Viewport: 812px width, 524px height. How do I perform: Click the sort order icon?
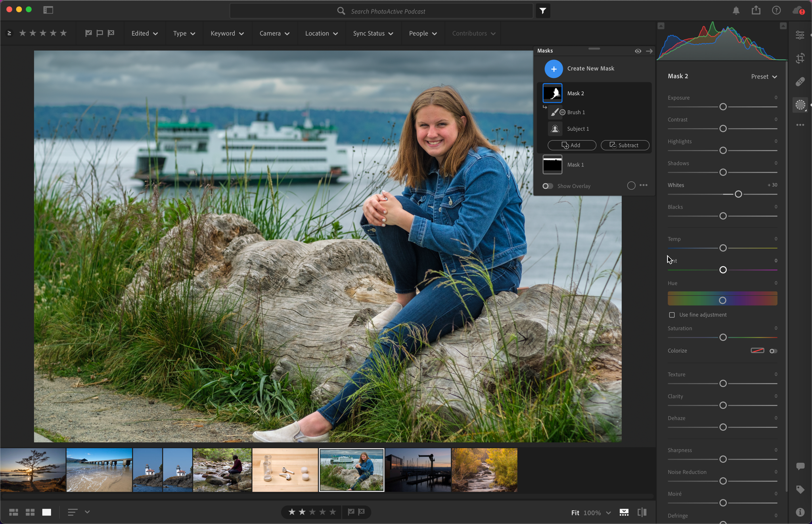click(x=72, y=512)
